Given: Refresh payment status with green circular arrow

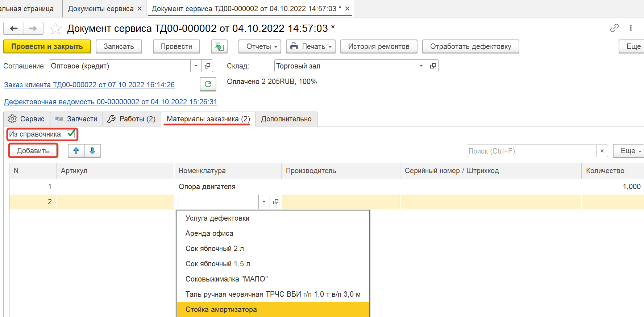Looking at the screenshot, I should (x=208, y=84).
